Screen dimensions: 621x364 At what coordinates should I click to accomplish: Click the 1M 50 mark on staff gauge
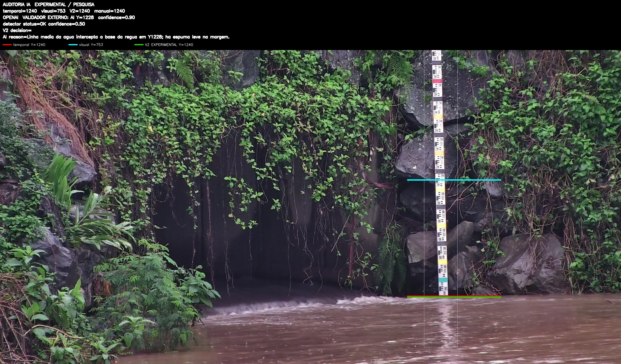[441, 234]
